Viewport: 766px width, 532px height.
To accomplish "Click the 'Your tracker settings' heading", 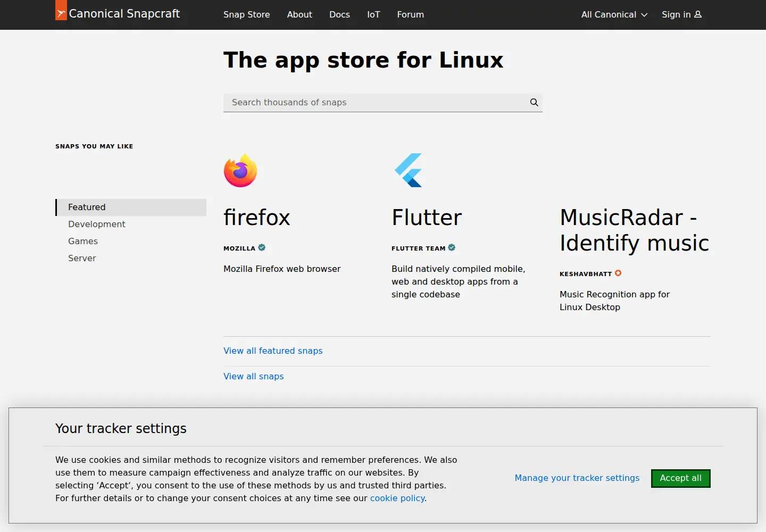I will [121, 429].
